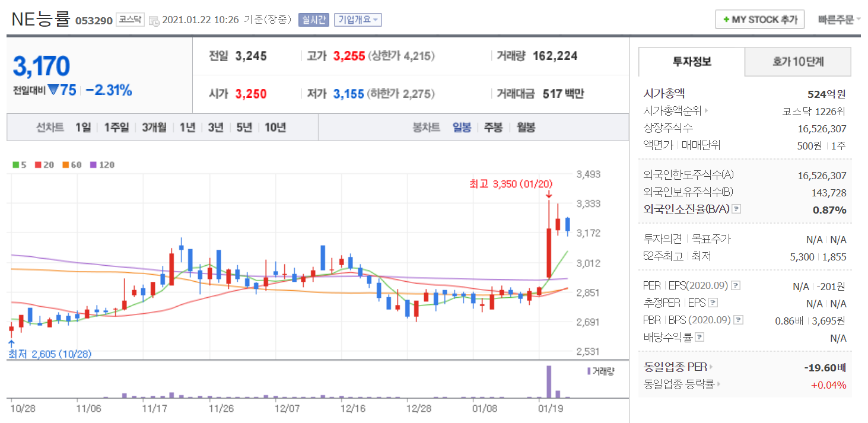Open the 기업개요 dropdown
The width and height of the screenshot is (868, 423).
(x=358, y=20)
